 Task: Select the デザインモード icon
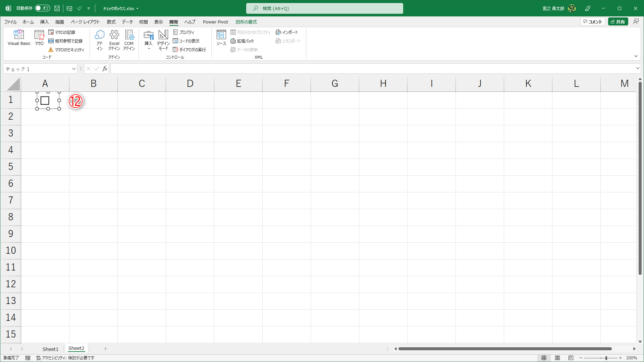click(163, 40)
